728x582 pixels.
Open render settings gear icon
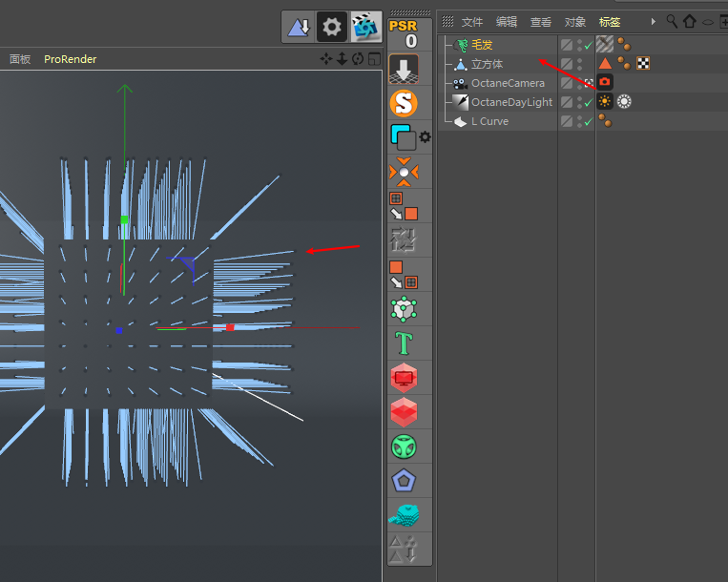coord(331,27)
